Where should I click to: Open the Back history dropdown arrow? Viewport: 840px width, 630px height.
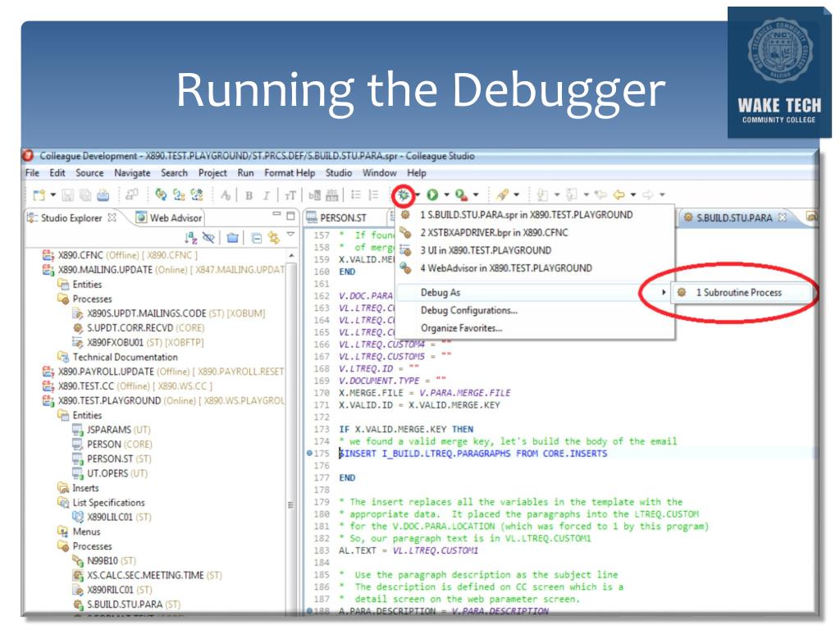click(633, 195)
